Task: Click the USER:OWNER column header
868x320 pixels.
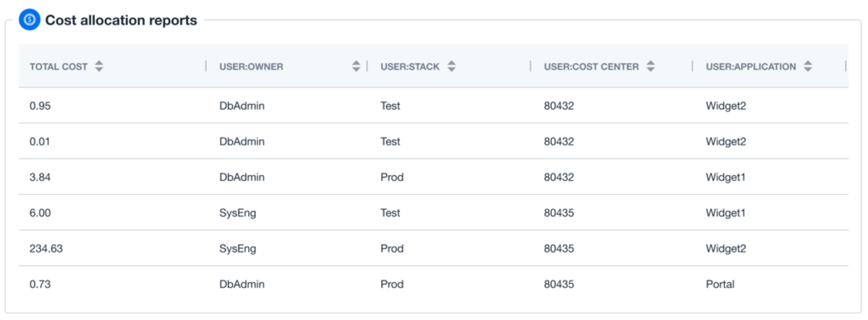Action: [x=251, y=67]
